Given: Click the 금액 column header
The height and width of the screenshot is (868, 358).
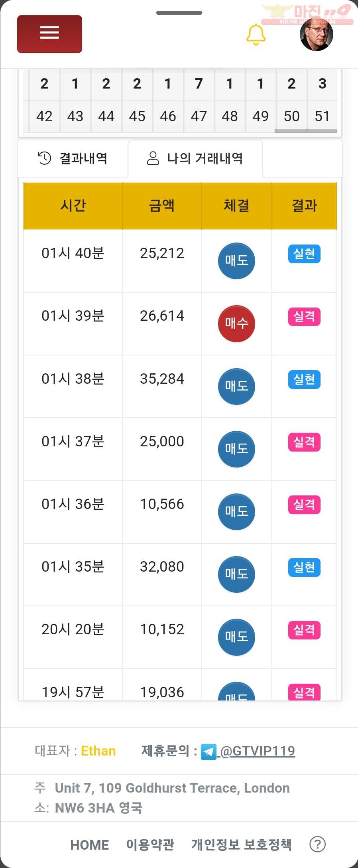Looking at the screenshot, I should tap(162, 206).
